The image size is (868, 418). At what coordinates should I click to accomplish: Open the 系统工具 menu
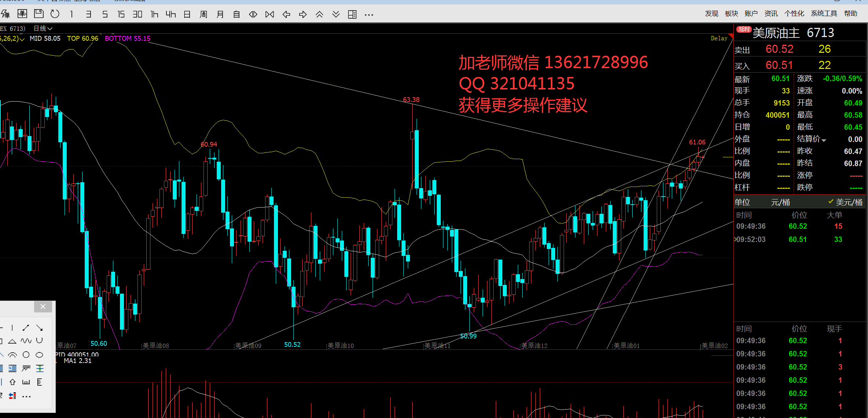pyautogui.click(x=824, y=14)
